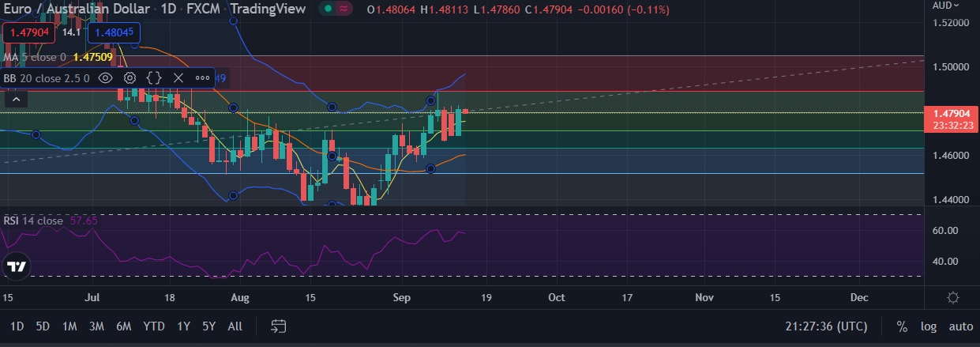
Task: Select the All time range
Action: tap(235, 326)
